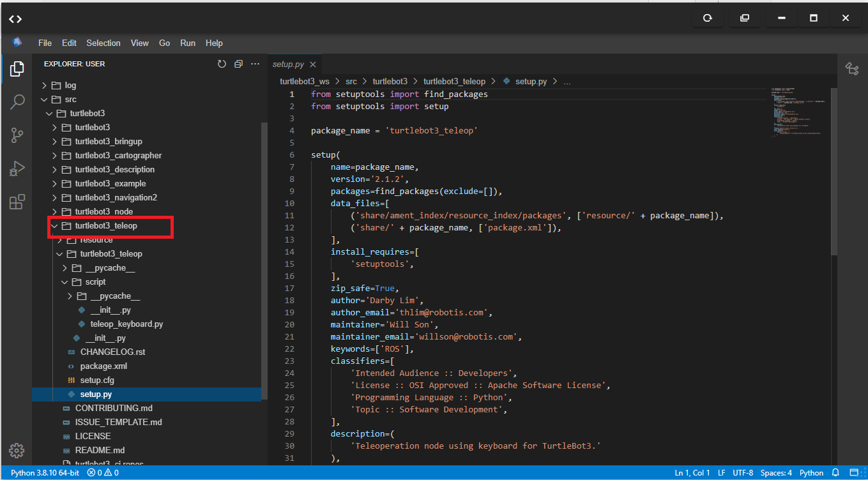
Task: Click LF line ending indicator
Action: coord(722,473)
